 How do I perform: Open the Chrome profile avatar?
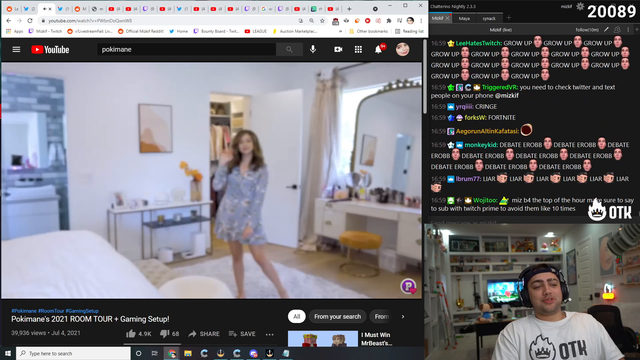point(410,20)
